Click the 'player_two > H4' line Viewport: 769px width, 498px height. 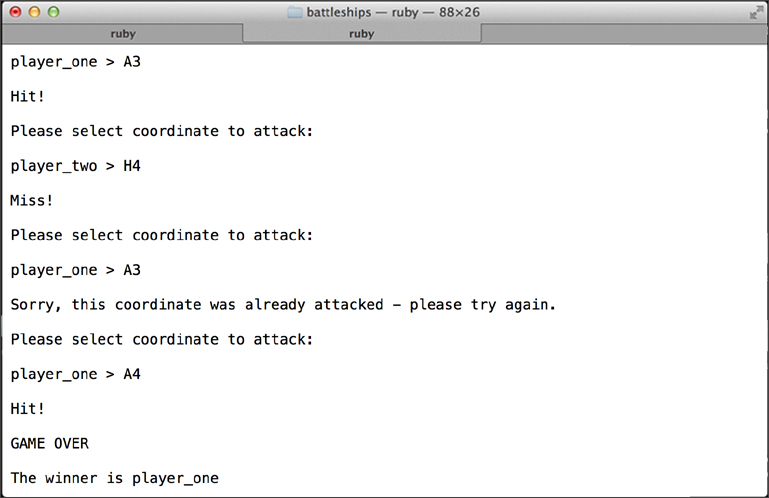point(76,166)
